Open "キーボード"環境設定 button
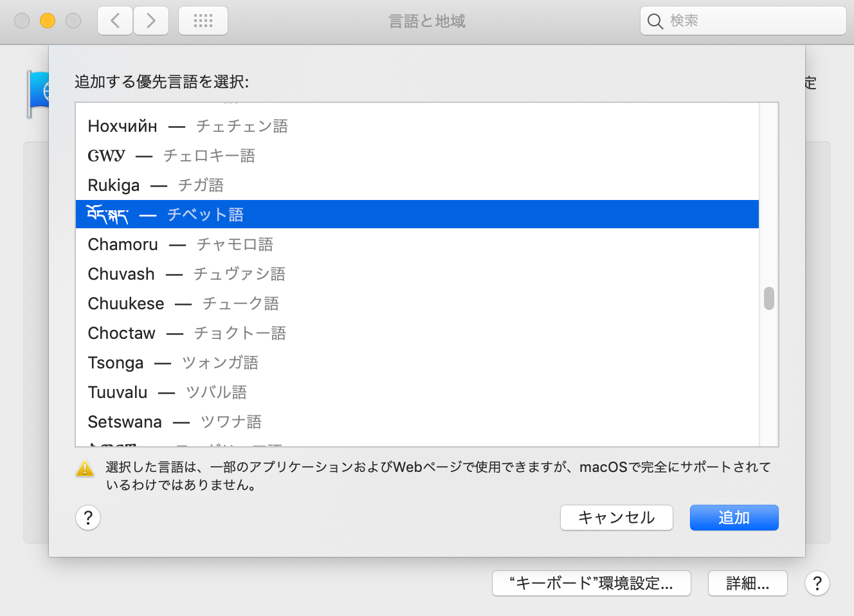Image resolution: width=854 pixels, height=616 pixels. click(591, 583)
